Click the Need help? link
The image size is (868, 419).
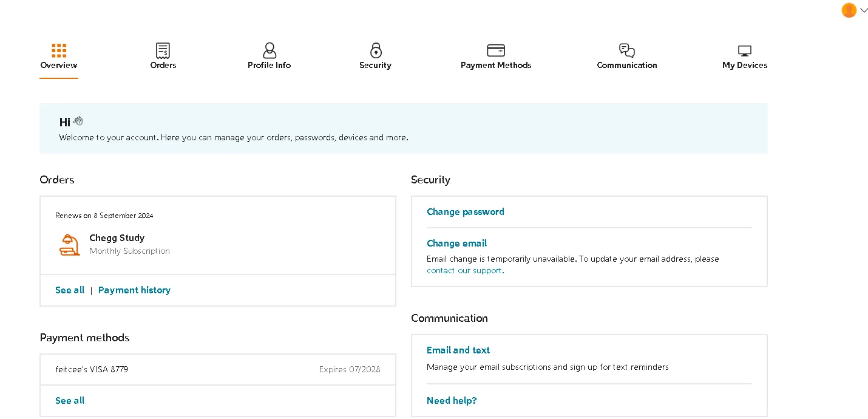coord(452,401)
